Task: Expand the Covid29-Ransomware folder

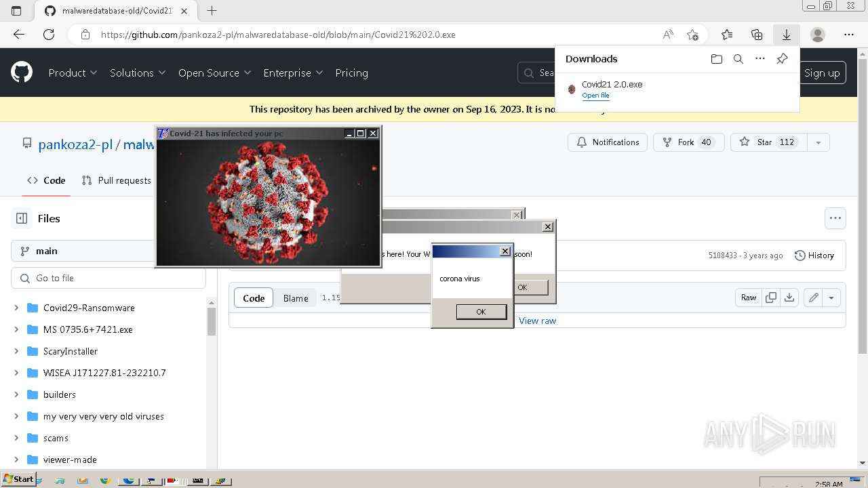Action: pyautogui.click(x=16, y=308)
